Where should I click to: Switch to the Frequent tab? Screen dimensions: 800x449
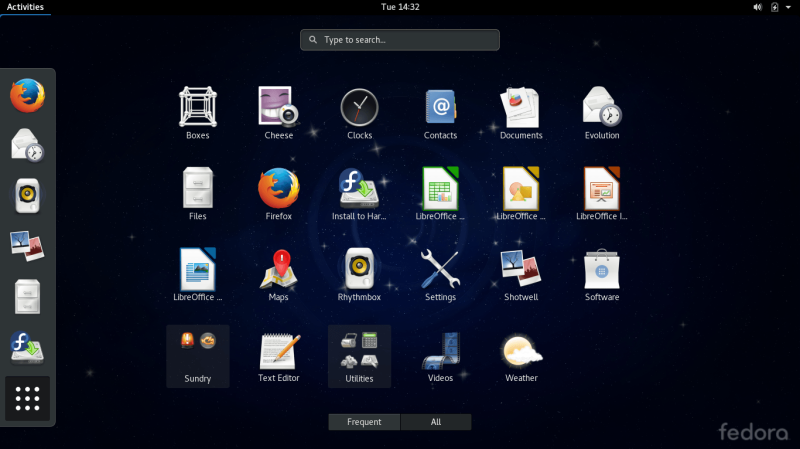pyautogui.click(x=364, y=422)
